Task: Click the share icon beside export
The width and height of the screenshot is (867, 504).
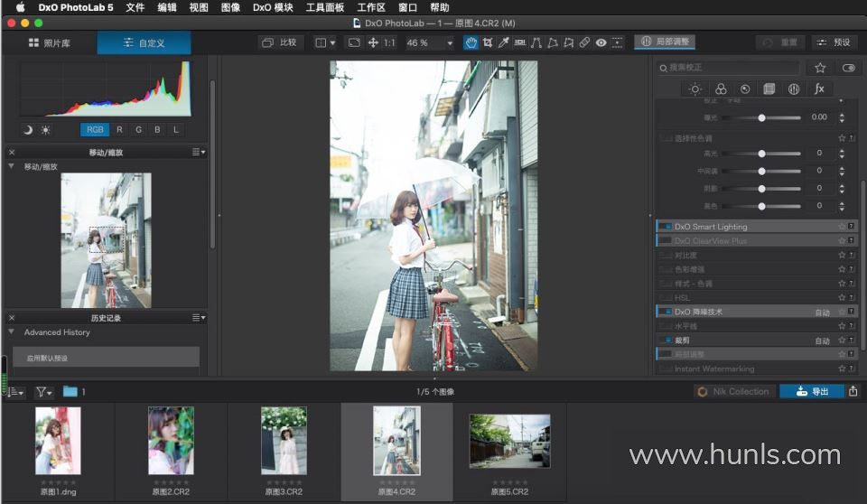Action: click(x=853, y=391)
